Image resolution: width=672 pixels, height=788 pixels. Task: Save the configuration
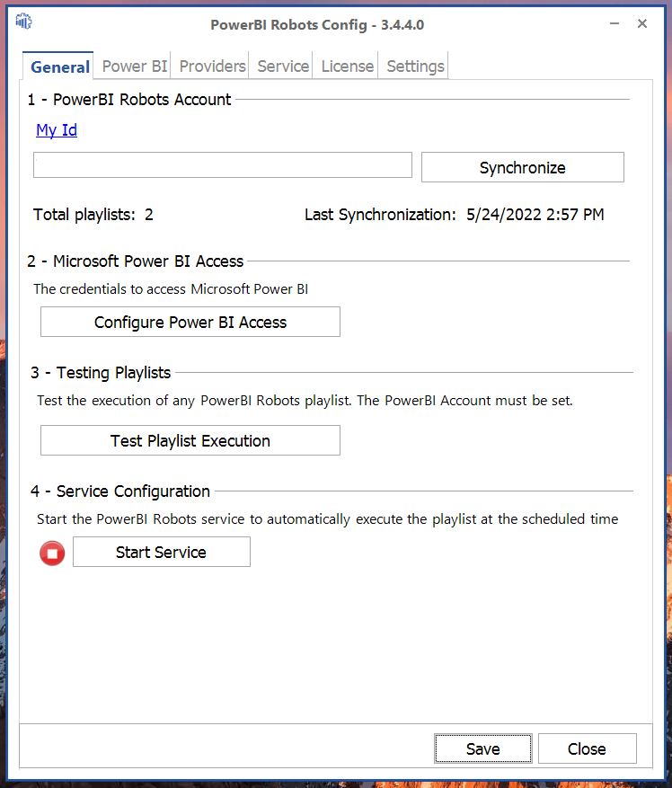[x=483, y=748]
